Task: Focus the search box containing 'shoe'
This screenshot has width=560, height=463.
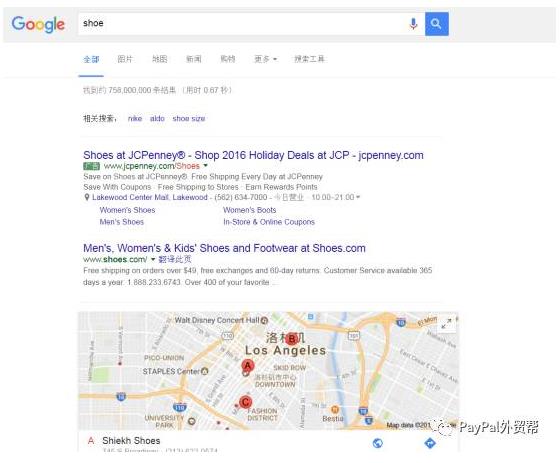Action: pos(241,24)
